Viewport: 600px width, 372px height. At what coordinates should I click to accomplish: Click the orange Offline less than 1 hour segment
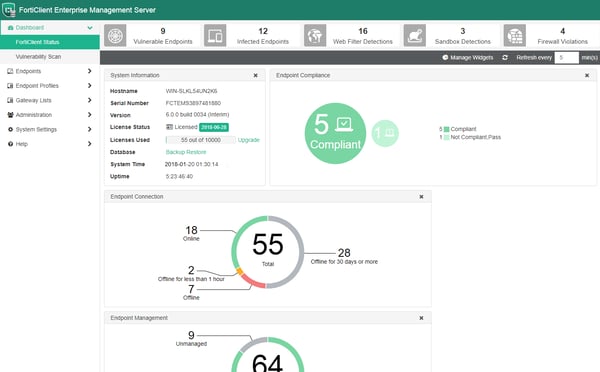240,271
